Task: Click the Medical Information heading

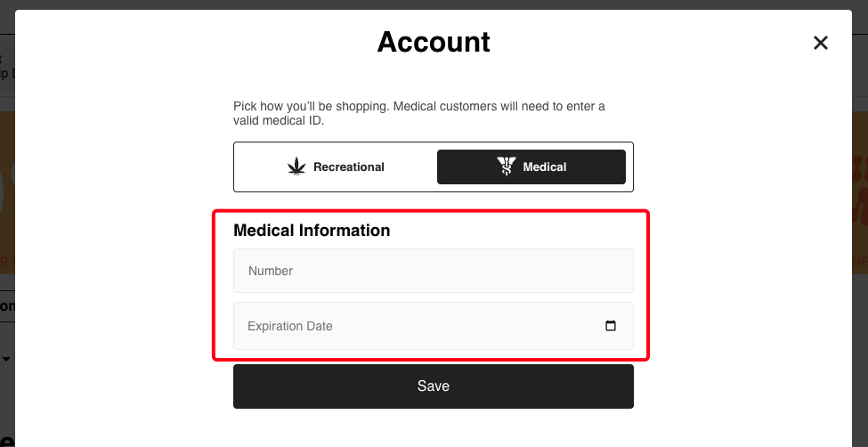Action: pos(312,230)
